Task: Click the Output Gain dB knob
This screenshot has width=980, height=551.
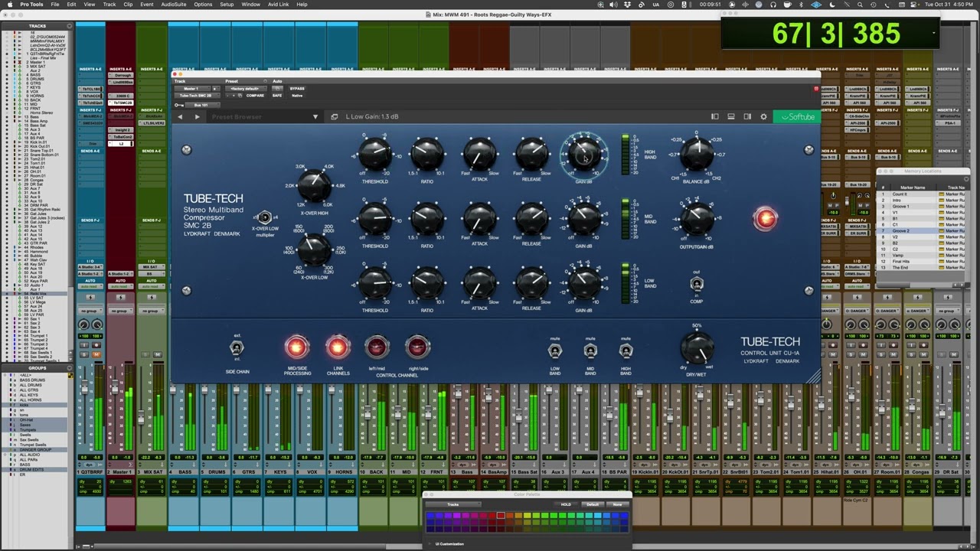Action: pos(697,220)
